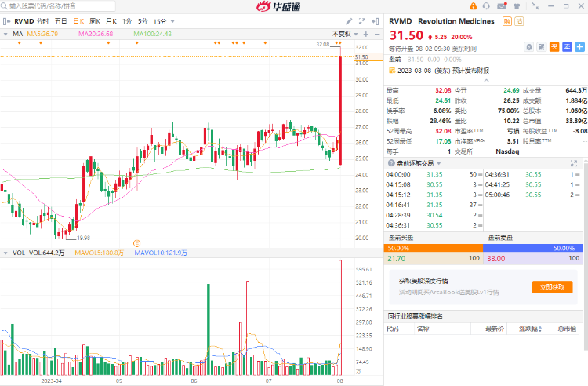588x386 pixels.
Task: Open the skin theme shirt icon
Action: click(x=517, y=6)
